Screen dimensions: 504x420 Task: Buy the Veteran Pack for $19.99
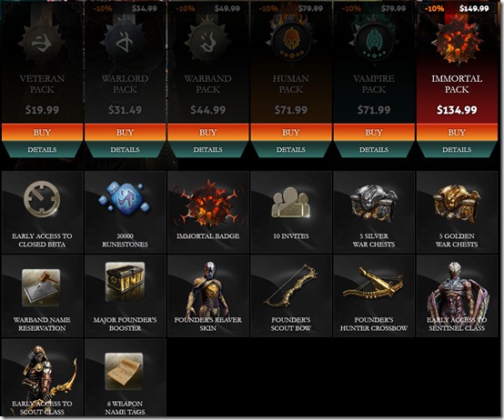42,133
